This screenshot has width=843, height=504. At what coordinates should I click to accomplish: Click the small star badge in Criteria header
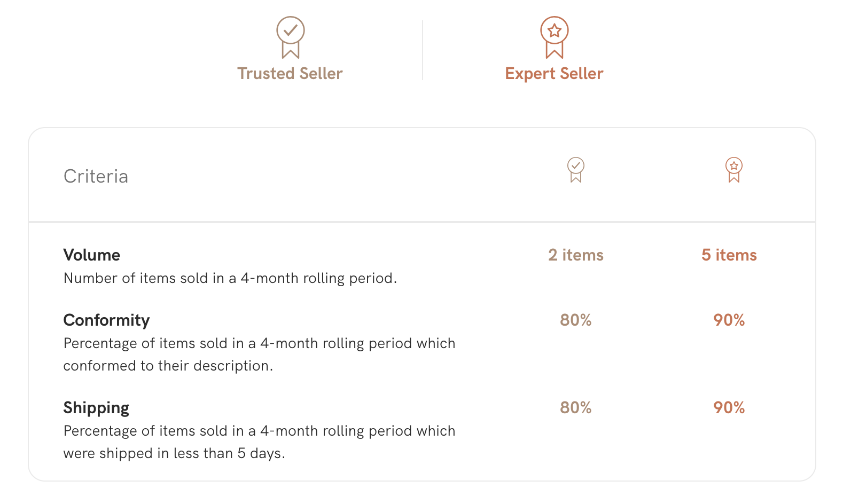pyautogui.click(x=733, y=170)
